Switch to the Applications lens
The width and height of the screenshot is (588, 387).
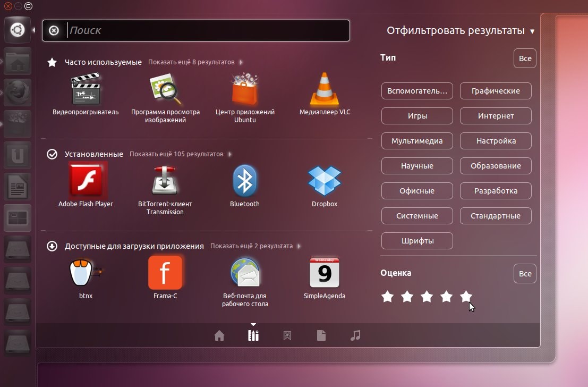pos(253,335)
